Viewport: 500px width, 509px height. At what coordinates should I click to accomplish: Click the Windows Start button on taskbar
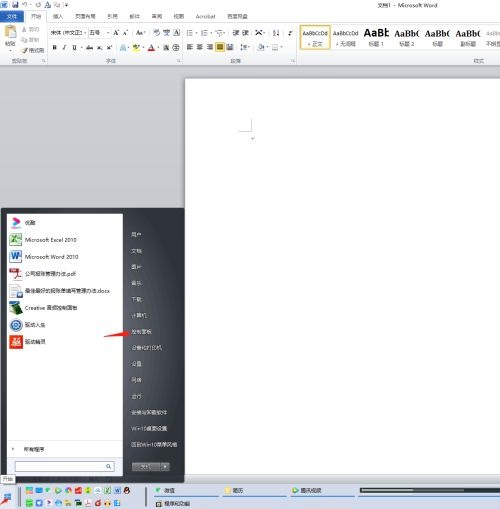(x=6, y=498)
